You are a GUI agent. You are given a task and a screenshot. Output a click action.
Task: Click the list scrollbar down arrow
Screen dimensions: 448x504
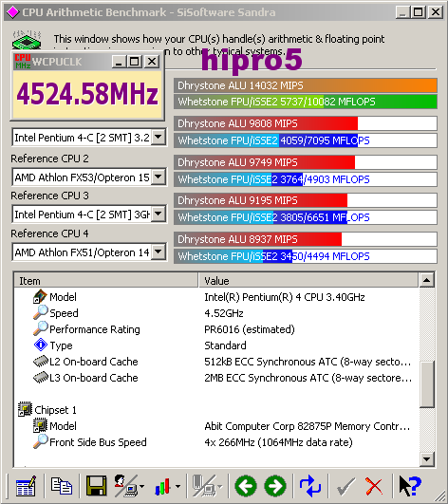click(x=427, y=459)
